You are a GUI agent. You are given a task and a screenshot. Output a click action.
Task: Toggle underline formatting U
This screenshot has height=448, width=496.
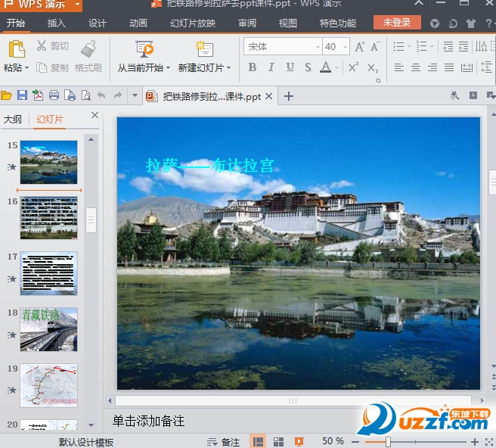(290, 67)
